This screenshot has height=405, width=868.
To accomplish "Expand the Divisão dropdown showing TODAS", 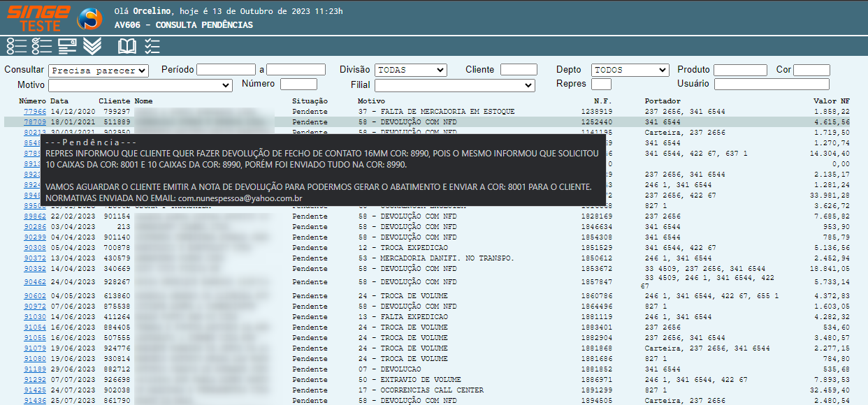I will tap(410, 70).
